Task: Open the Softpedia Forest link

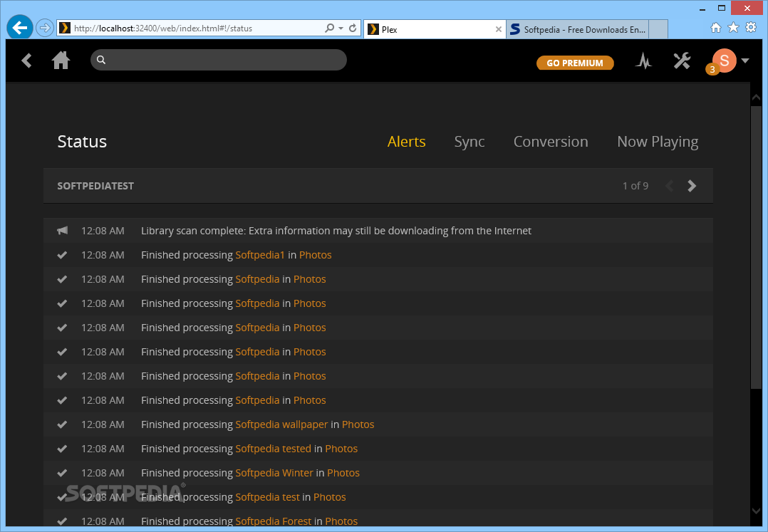Action: (x=274, y=521)
